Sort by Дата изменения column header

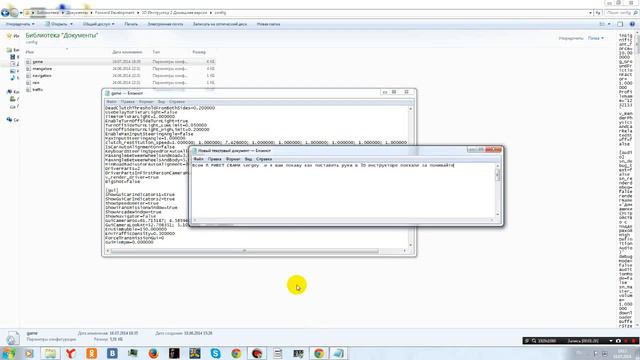tap(127, 52)
